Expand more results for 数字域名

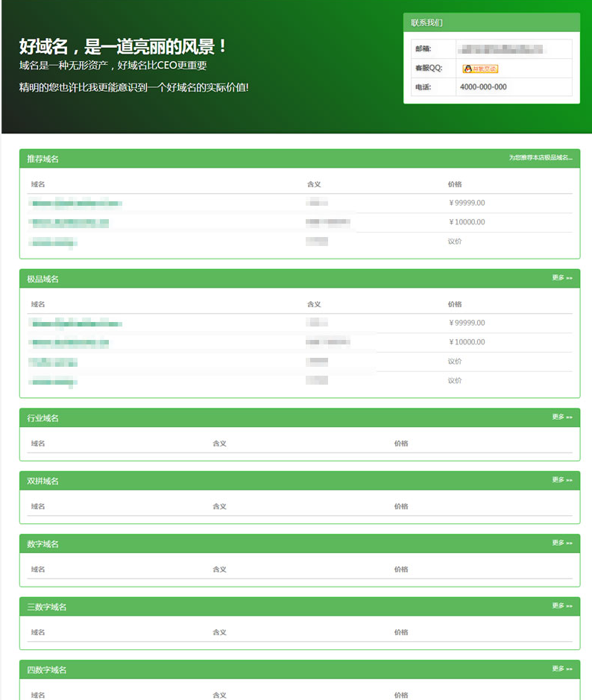[561, 543]
